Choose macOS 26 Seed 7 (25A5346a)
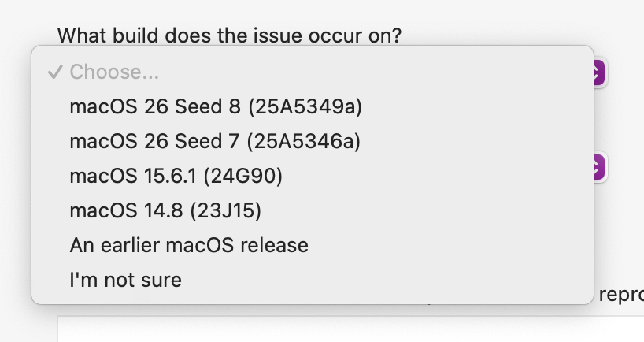The width and height of the screenshot is (644, 342). [215, 142]
